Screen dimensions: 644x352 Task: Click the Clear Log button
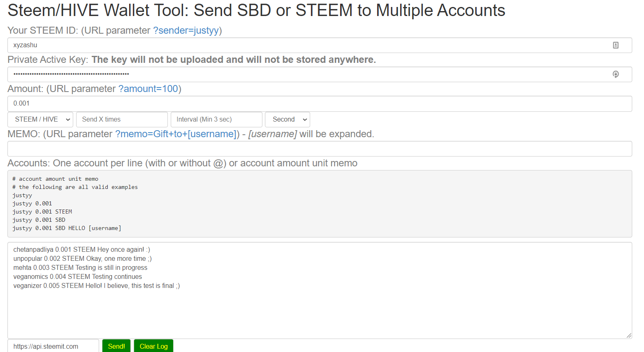point(153,346)
